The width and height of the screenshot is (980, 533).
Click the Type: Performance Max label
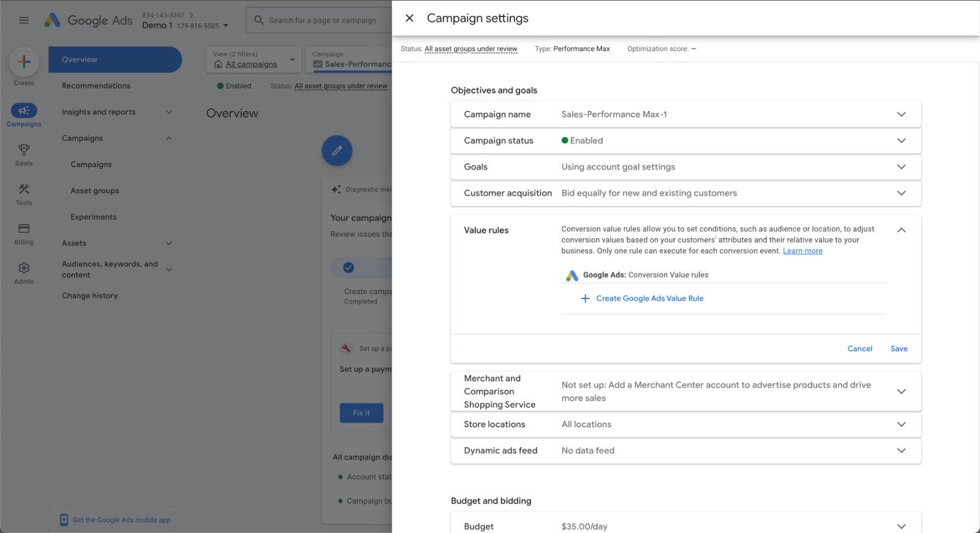pos(572,49)
